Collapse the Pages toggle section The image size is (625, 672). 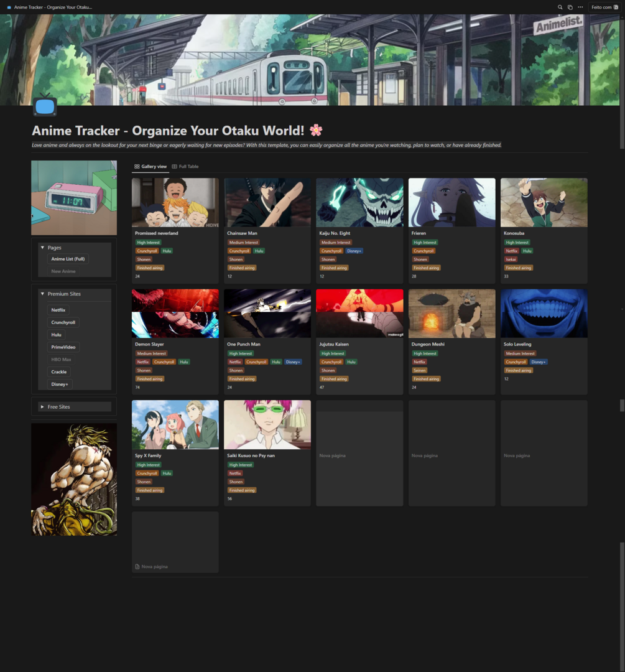(x=42, y=248)
